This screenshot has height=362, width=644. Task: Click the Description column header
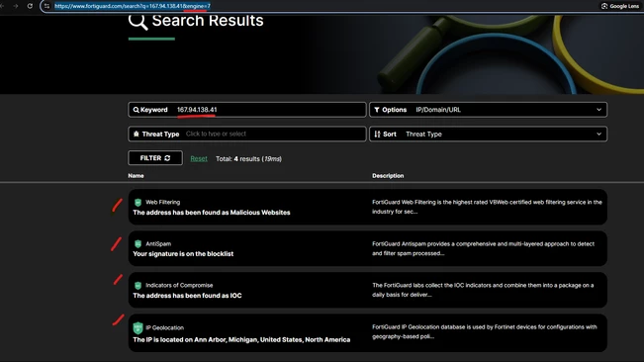point(388,176)
